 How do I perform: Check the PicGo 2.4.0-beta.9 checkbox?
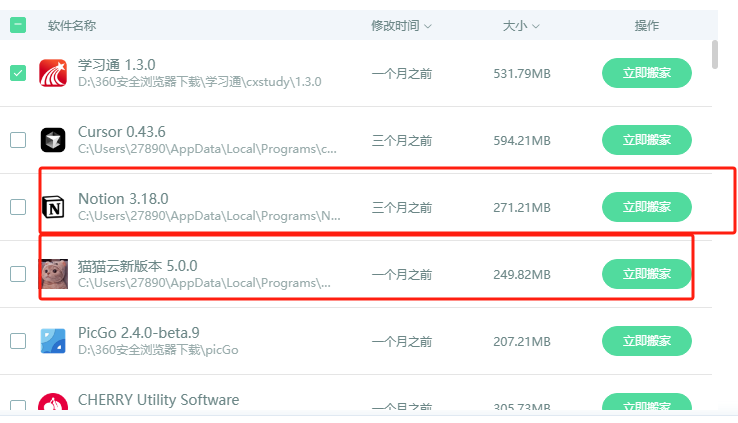coord(18,341)
